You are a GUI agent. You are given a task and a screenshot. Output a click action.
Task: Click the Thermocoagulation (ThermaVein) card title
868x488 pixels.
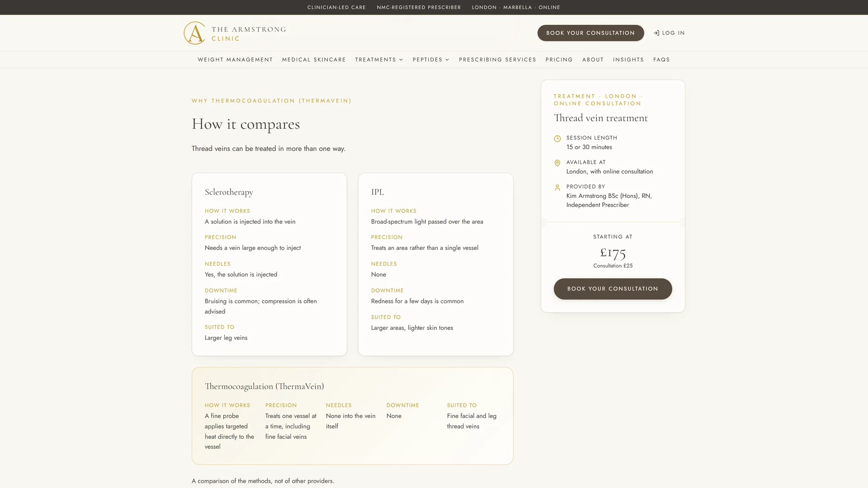[x=264, y=386]
